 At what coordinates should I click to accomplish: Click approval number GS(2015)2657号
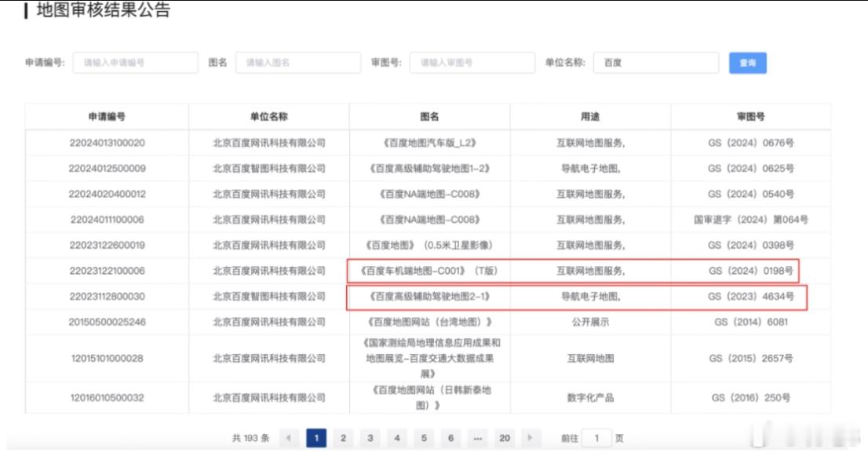[x=750, y=358]
